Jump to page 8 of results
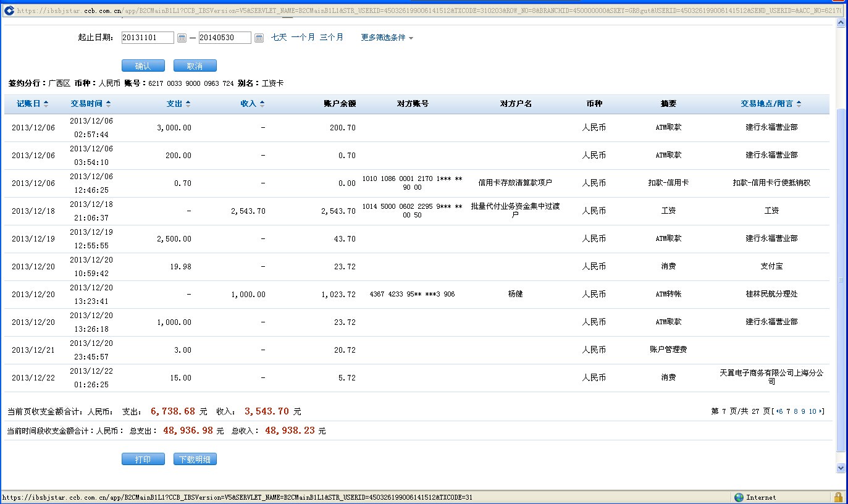 point(796,411)
